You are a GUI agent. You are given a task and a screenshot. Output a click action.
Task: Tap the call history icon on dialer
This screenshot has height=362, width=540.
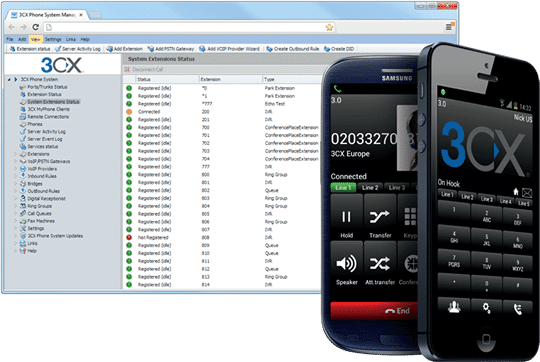coord(518,309)
